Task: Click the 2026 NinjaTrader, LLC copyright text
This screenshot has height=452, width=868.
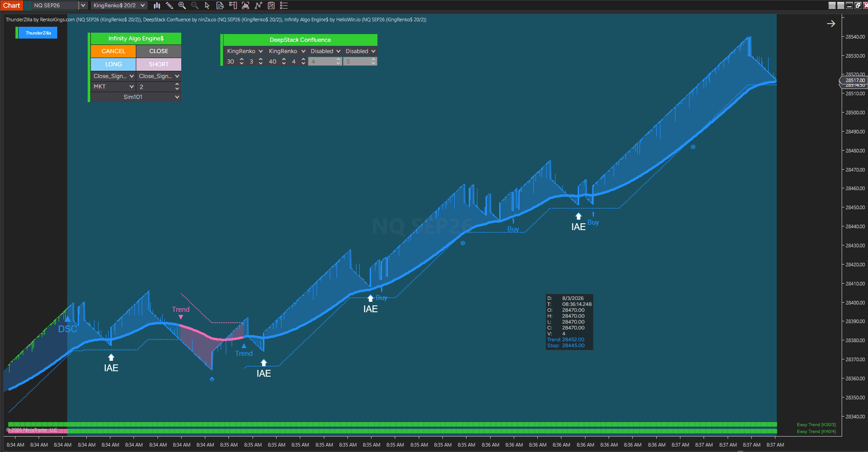Action: pyautogui.click(x=32, y=430)
